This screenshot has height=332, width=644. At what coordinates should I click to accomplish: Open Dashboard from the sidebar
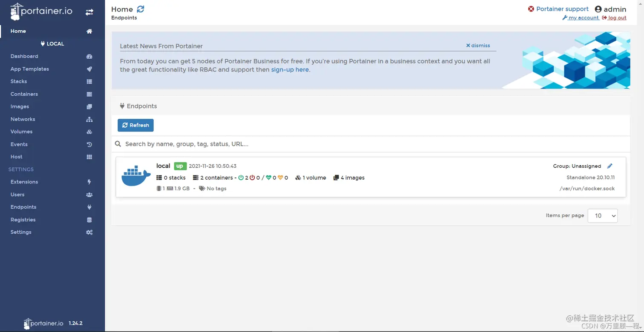[24, 56]
